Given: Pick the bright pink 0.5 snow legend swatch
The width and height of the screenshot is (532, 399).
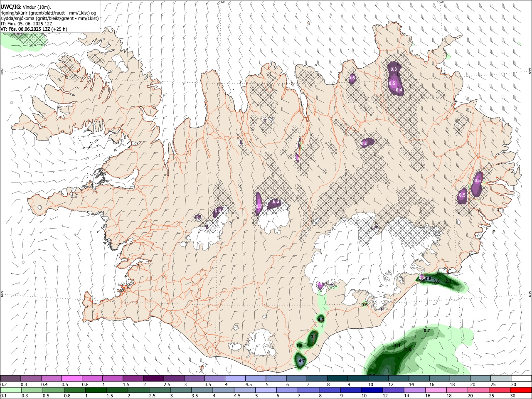Looking at the screenshot, I should point(72,378).
